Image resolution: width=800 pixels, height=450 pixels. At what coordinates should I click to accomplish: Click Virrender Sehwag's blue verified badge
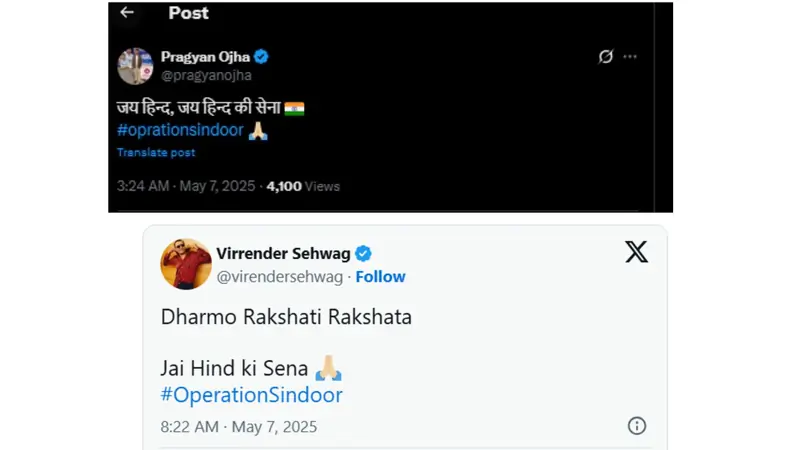point(364,254)
